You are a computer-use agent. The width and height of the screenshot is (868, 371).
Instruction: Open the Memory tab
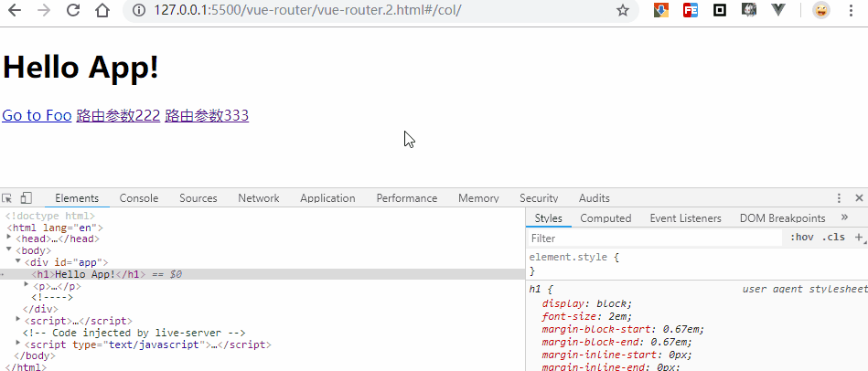(x=479, y=198)
